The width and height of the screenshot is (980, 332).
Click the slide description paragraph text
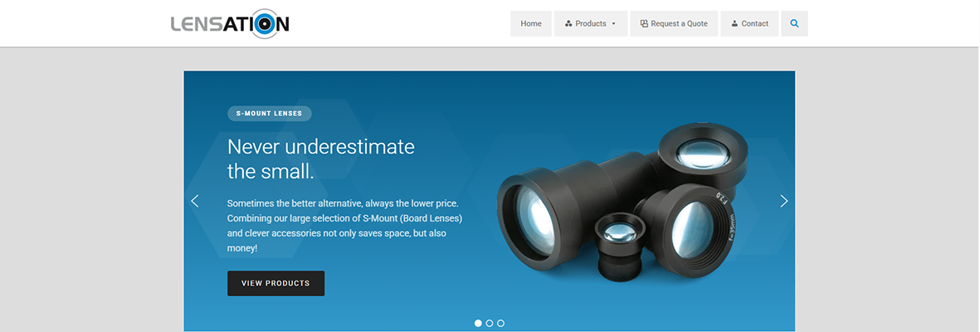tap(344, 226)
